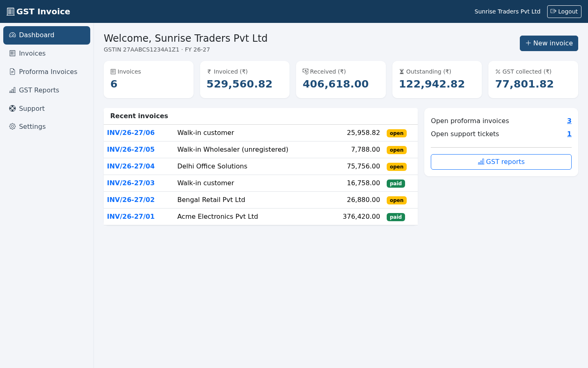588x368 pixels.
Task: Click the amount 7,788.00
Action: pyautogui.click(x=365, y=150)
